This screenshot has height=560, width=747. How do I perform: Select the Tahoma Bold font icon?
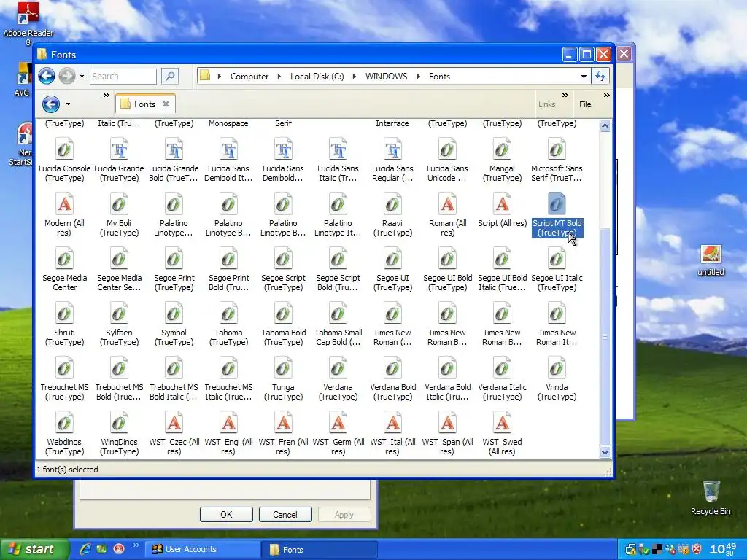(284, 314)
